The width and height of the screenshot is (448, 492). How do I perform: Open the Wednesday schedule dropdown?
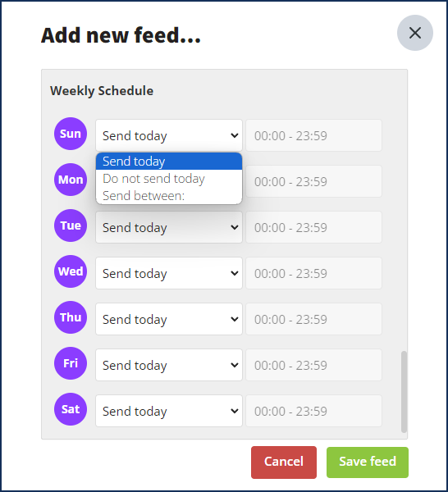click(x=169, y=273)
